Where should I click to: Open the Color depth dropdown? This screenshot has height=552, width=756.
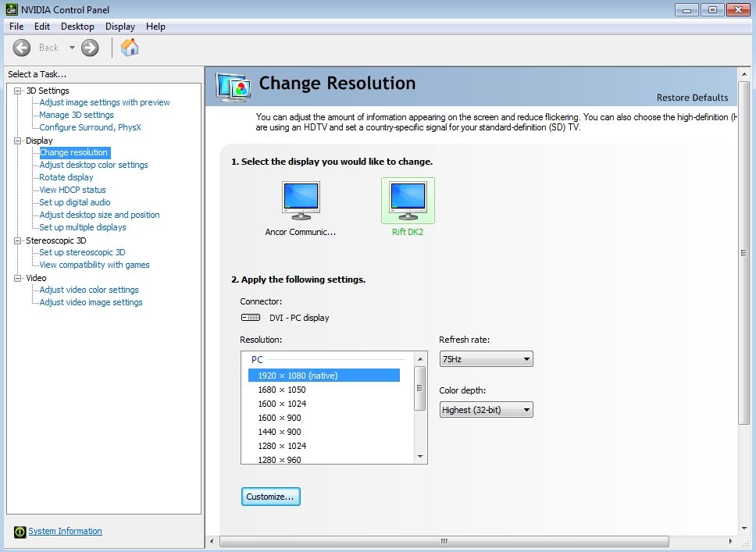tap(486, 409)
